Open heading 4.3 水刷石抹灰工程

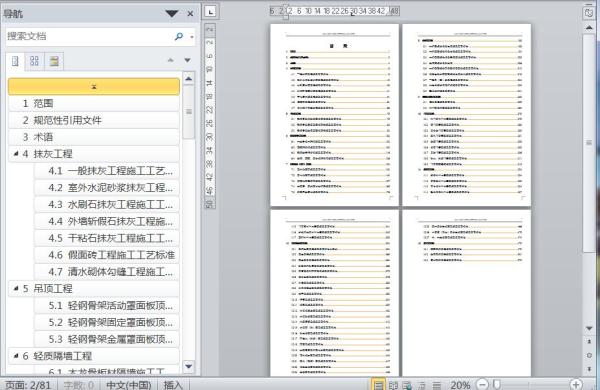(x=107, y=204)
